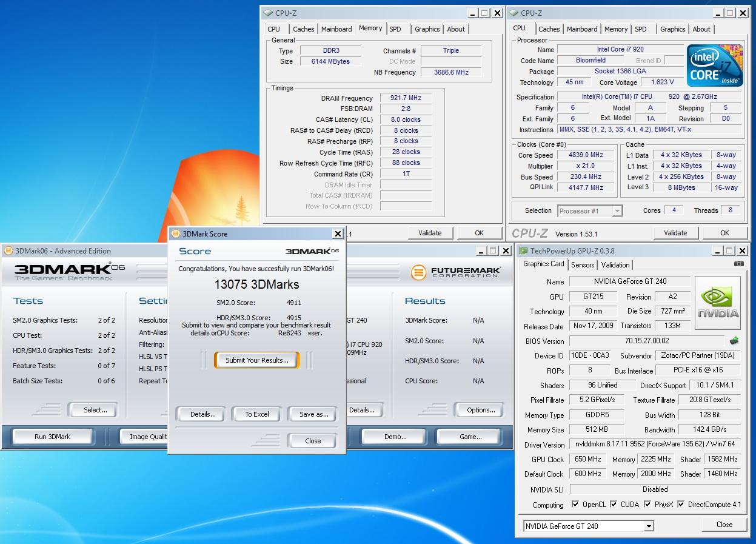Click the DRAM Frequency field 921.7 MHz
Viewport: 756px width, 544px height.
click(x=406, y=98)
